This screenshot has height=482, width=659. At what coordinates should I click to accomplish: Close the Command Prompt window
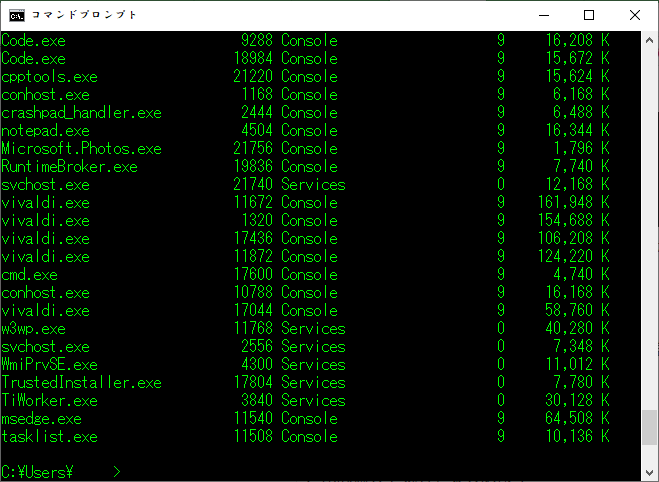click(x=635, y=15)
